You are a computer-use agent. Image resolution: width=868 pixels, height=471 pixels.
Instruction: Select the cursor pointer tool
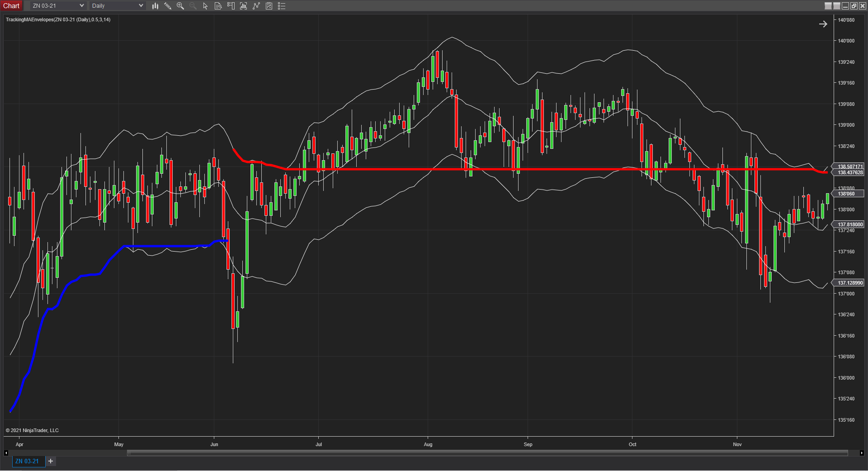click(205, 6)
